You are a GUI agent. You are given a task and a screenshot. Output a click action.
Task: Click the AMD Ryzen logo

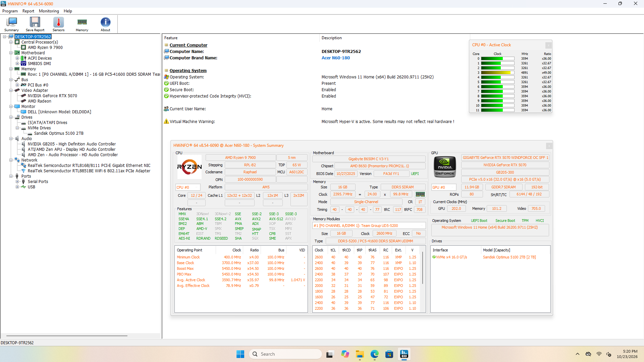[190, 167]
